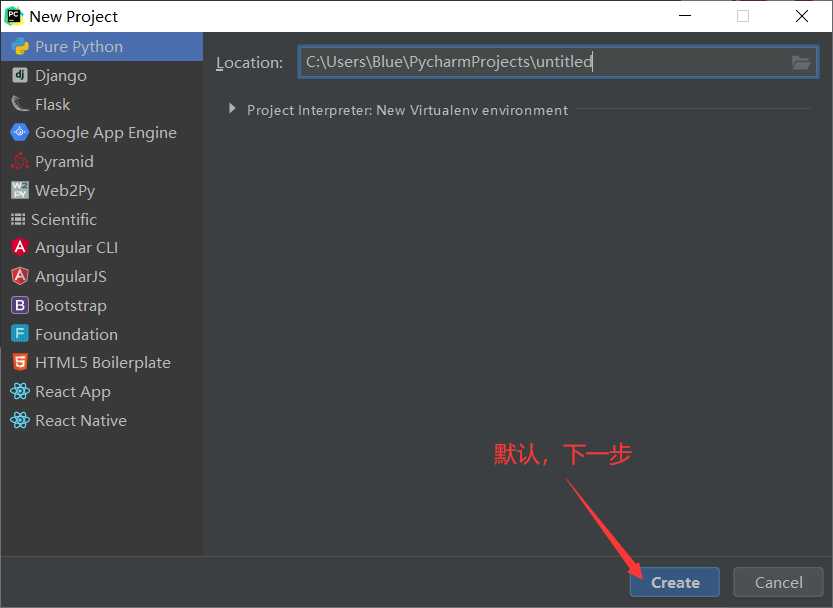Click the Foundation F icon
This screenshot has height=608, width=833.
coord(20,334)
